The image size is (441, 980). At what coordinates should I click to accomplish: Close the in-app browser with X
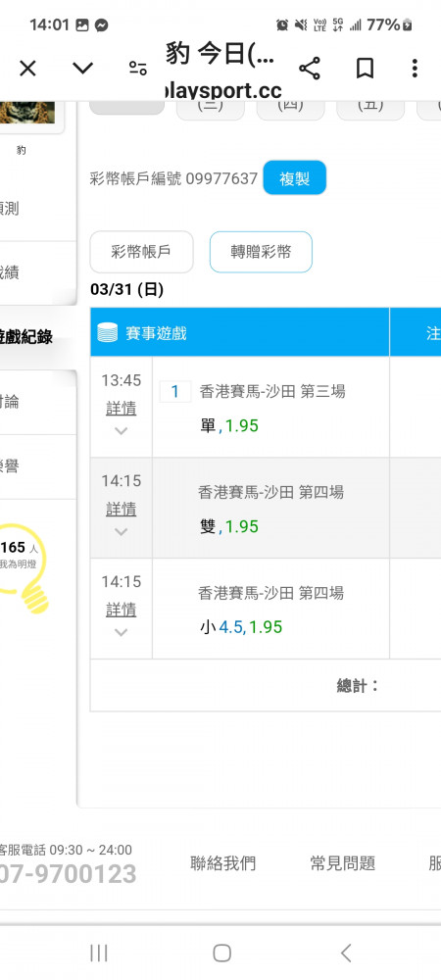27,69
